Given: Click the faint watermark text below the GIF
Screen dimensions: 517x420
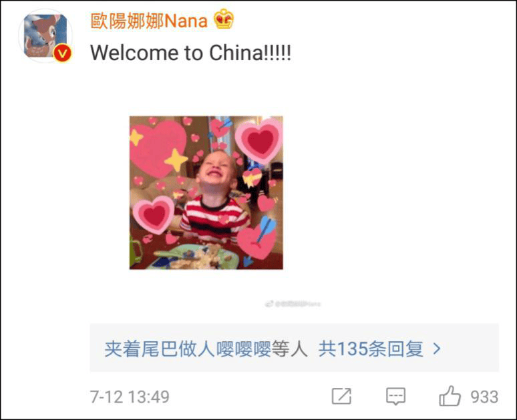Looking at the screenshot, I should (x=298, y=304).
